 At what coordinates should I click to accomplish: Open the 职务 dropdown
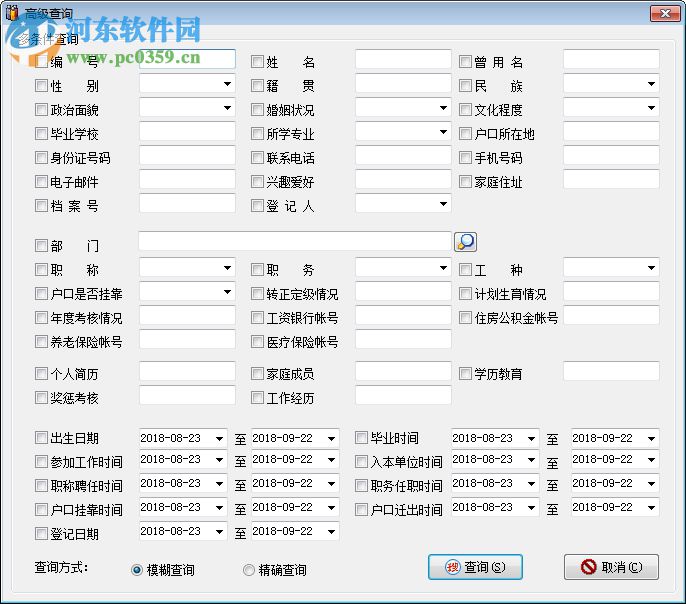443,268
